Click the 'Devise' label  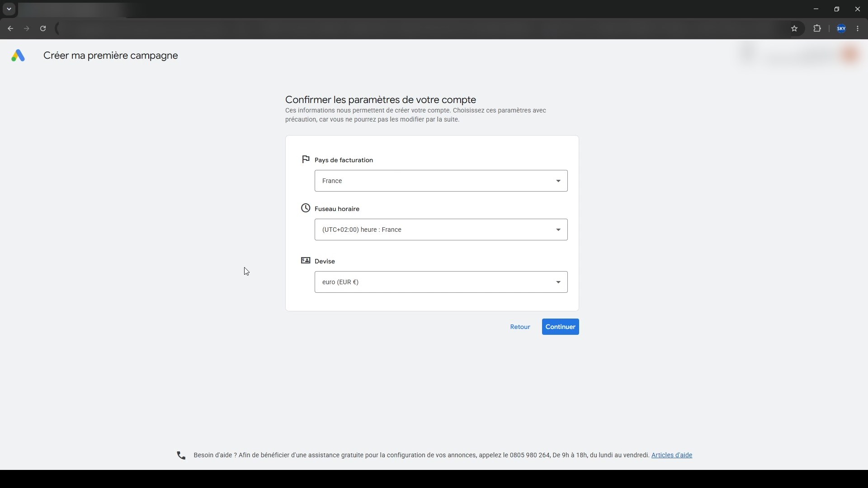[x=325, y=261]
